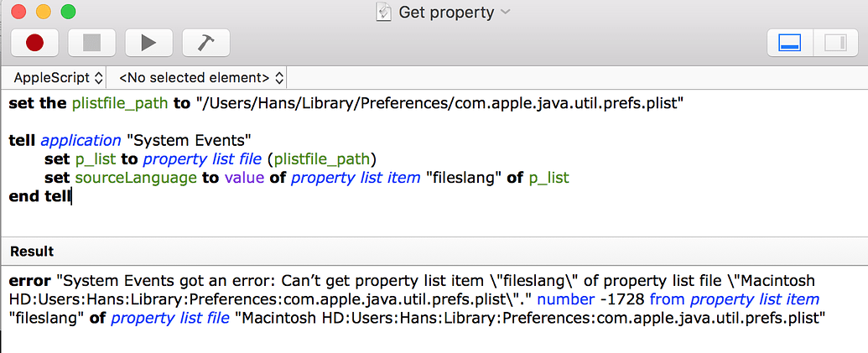Click the document icon in title bar

(x=384, y=12)
